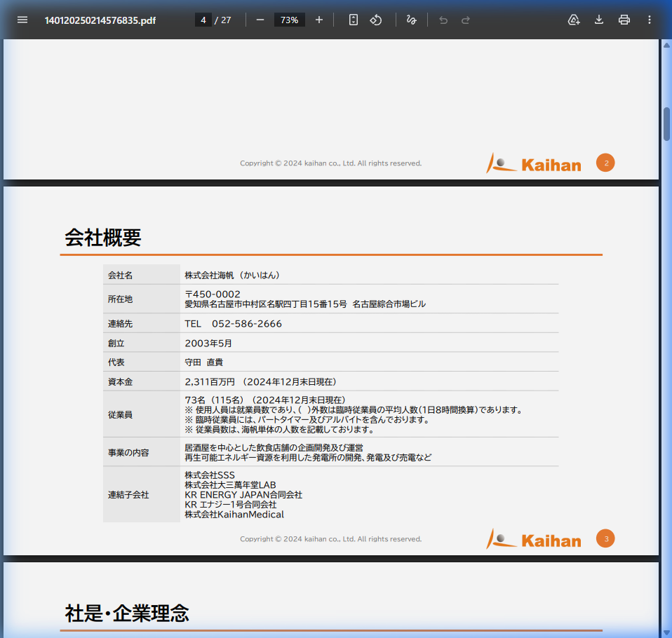
Task: Download the PDF file
Action: [x=599, y=20]
